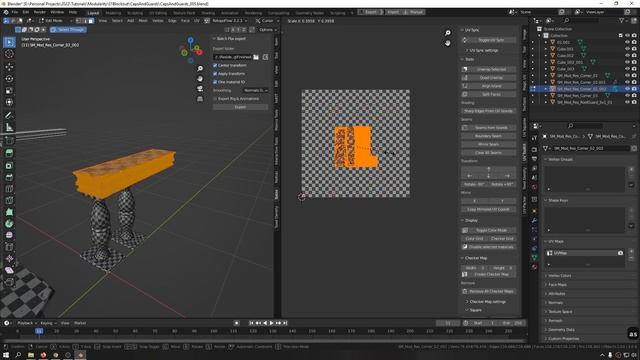Open Windows taskbar search

pos(18,355)
